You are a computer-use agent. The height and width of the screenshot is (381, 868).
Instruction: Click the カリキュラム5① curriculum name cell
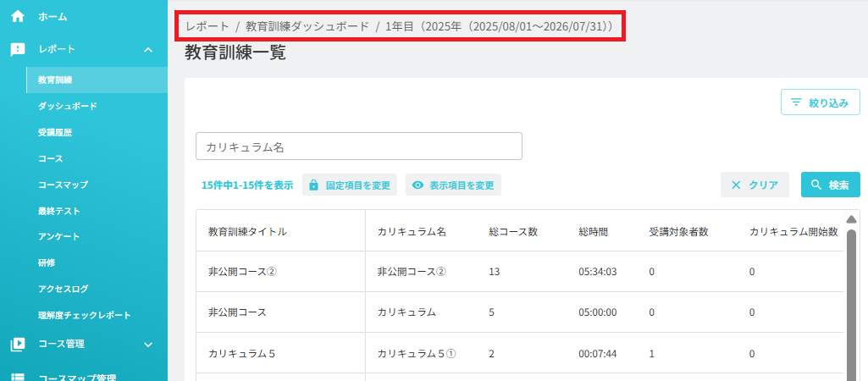coord(417,353)
